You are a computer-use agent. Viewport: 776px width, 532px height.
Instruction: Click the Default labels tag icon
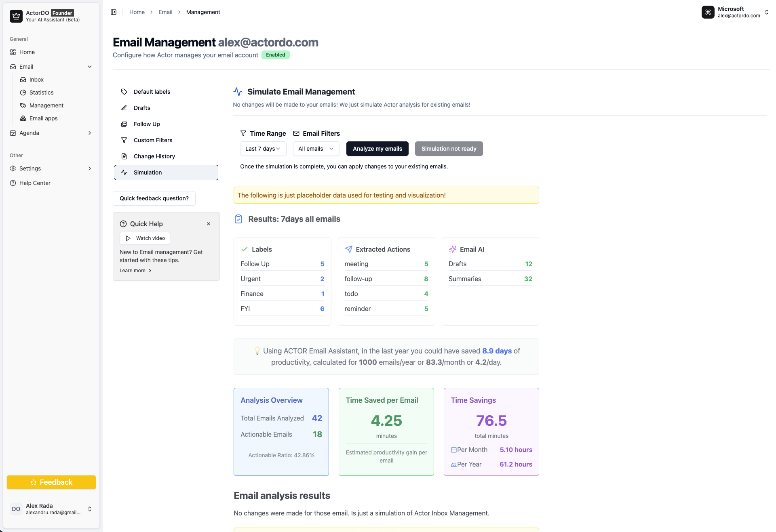coord(124,92)
